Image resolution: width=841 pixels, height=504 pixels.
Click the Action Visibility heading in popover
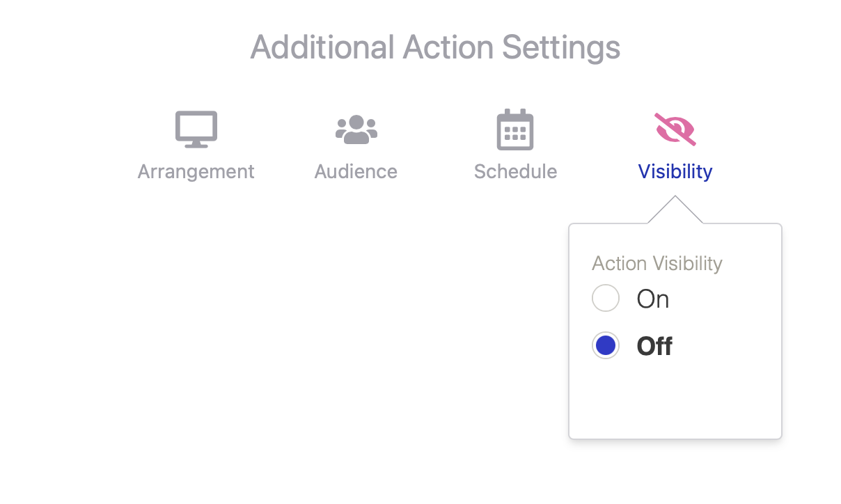coord(657,264)
